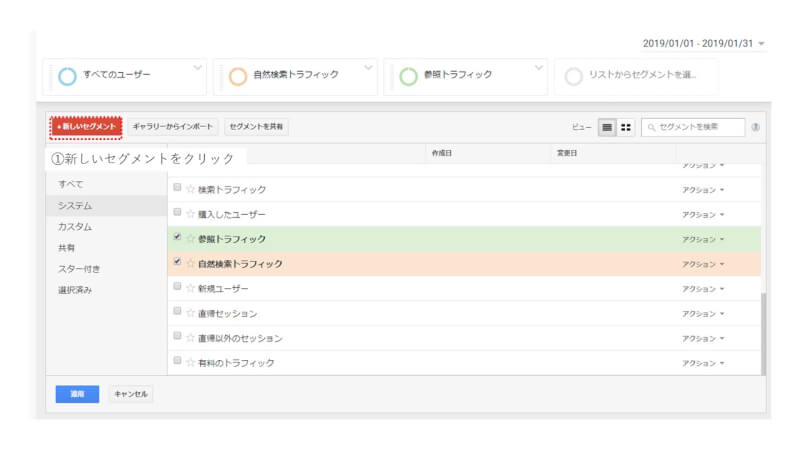Image resolution: width=800 pixels, height=450 pixels.
Task: Open アクション menu for 新規ユーザー
Action: (x=703, y=289)
